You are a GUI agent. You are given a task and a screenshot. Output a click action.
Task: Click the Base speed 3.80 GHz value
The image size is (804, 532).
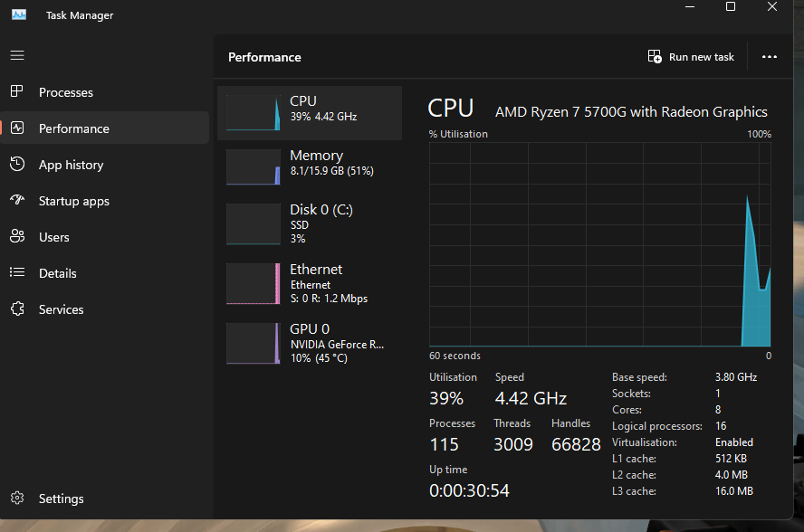(x=736, y=377)
